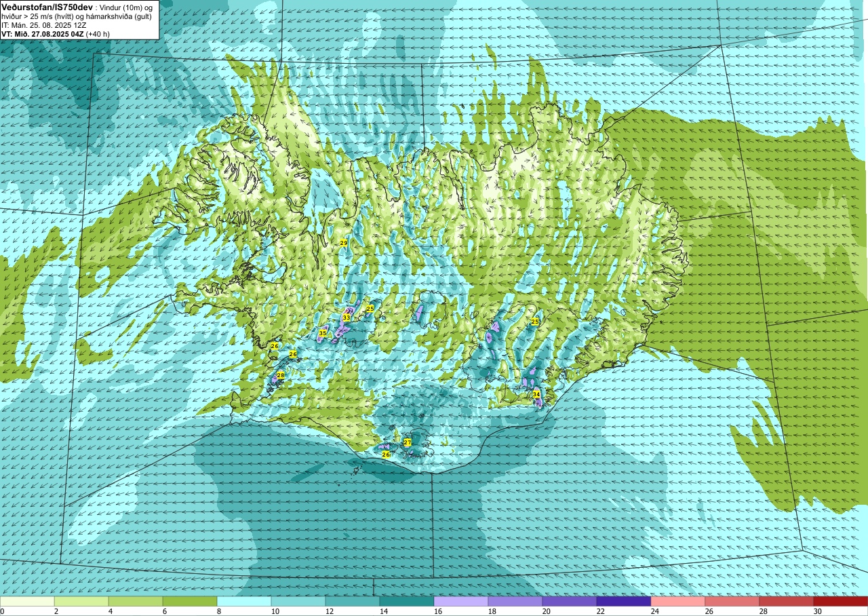Select the yellow gust label 34

click(x=536, y=394)
